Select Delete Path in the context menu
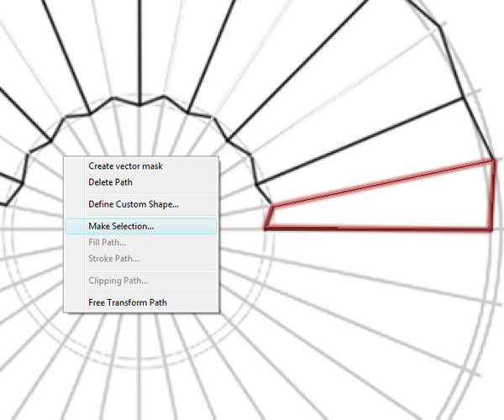 point(110,182)
